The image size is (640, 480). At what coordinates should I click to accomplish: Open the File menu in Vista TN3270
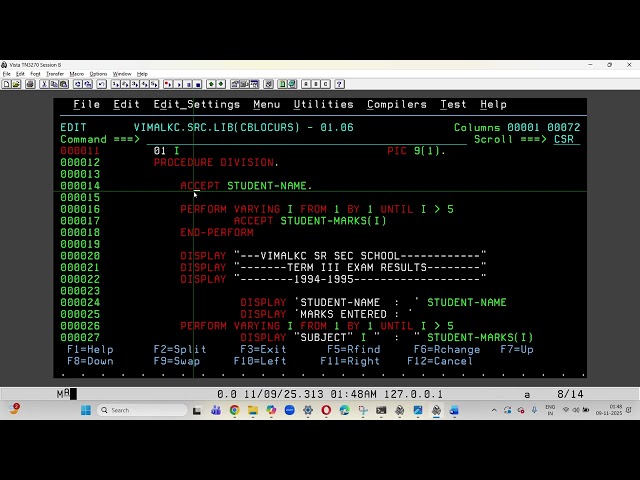(7, 74)
